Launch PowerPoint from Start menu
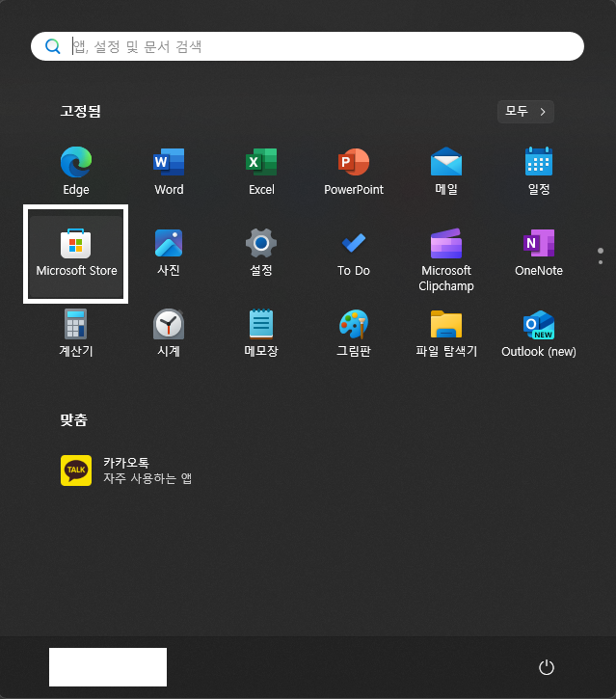Viewport: 616px width, 699px height. 354,172
